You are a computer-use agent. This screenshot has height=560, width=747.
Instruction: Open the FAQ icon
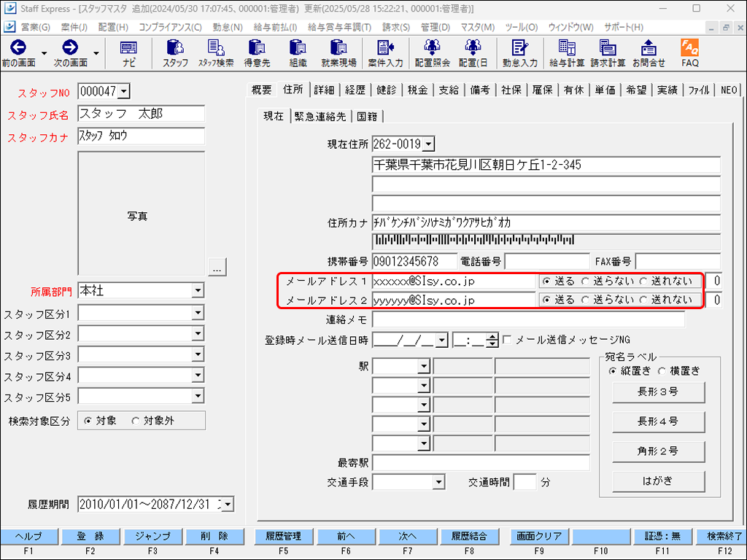pos(689,53)
